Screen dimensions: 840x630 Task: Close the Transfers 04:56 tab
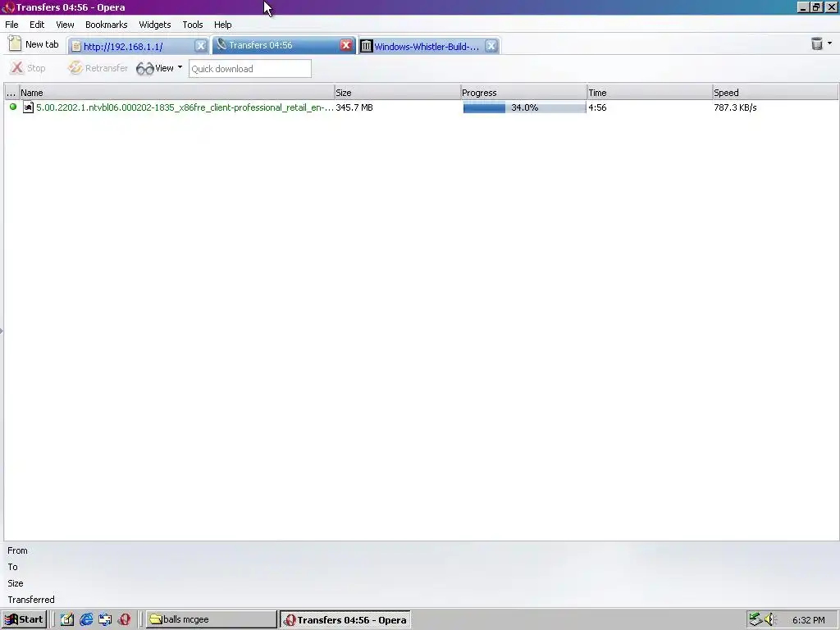tap(346, 46)
